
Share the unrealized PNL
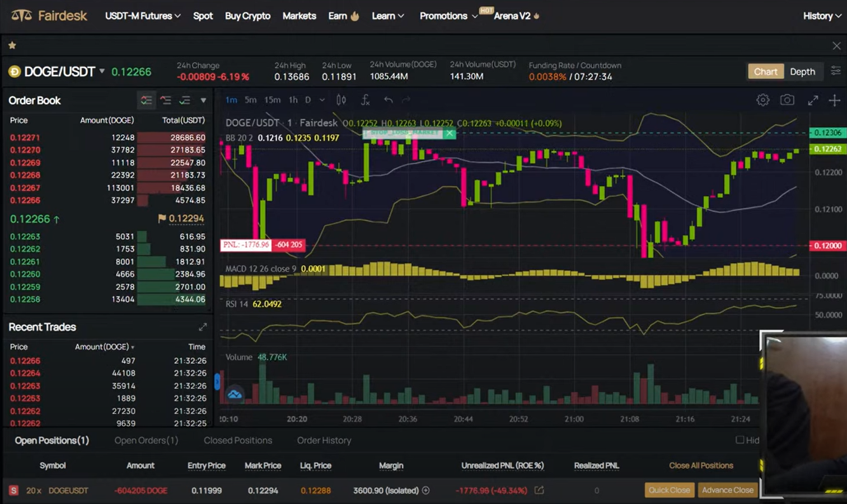(x=539, y=491)
